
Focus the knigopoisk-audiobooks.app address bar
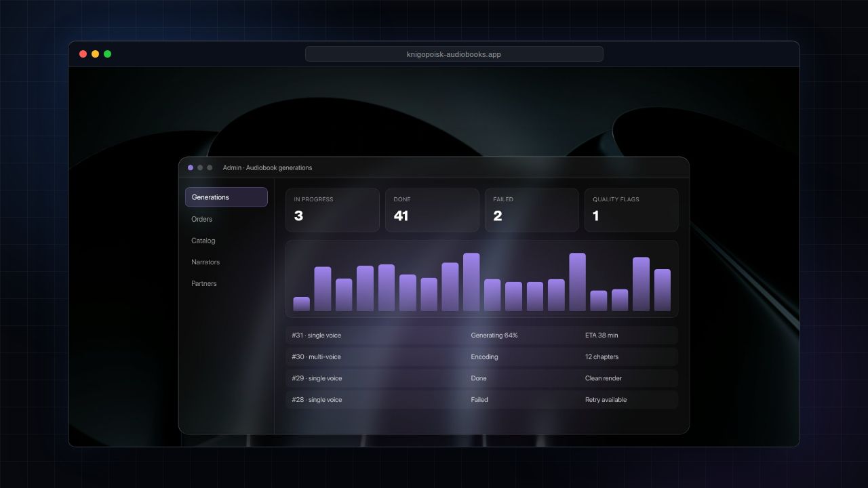click(x=454, y=54)
